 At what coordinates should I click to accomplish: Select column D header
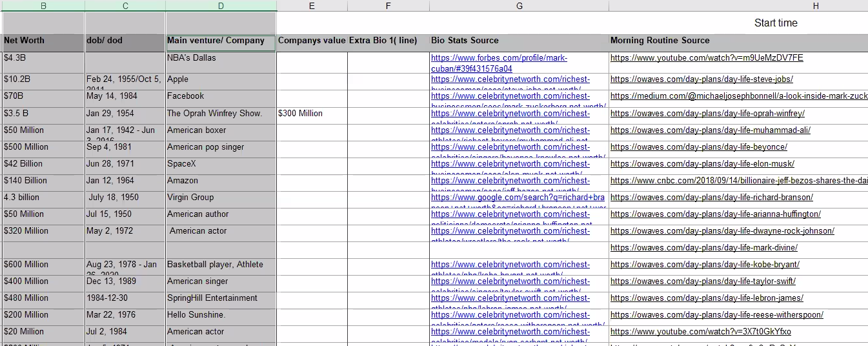(x=221, y=6)
